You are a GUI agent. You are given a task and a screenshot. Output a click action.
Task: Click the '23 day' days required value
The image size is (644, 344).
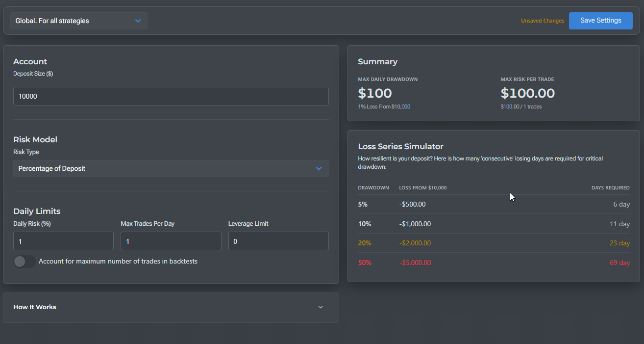pos(620,243)
